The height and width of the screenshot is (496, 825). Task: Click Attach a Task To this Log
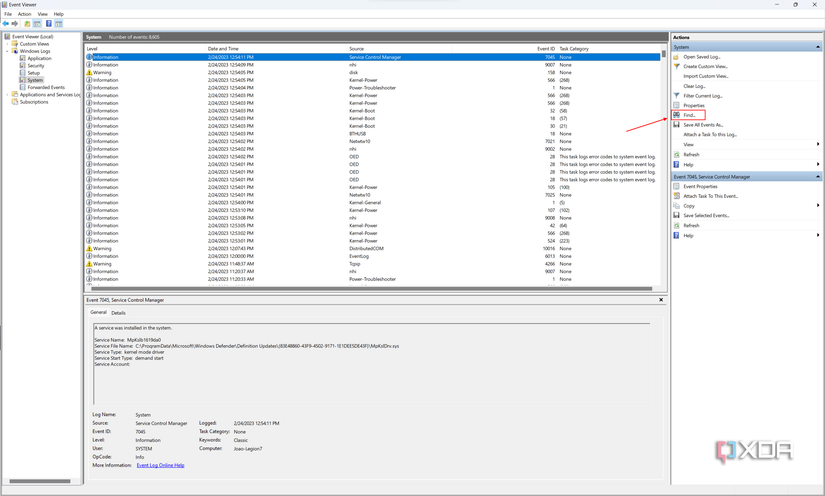pyautogui.click(x=710, y=135)
